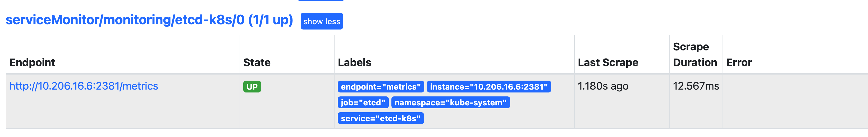
Task: Click the empty Error cell in etcd row
Action: pyautogui.click(x=792, y=101)
